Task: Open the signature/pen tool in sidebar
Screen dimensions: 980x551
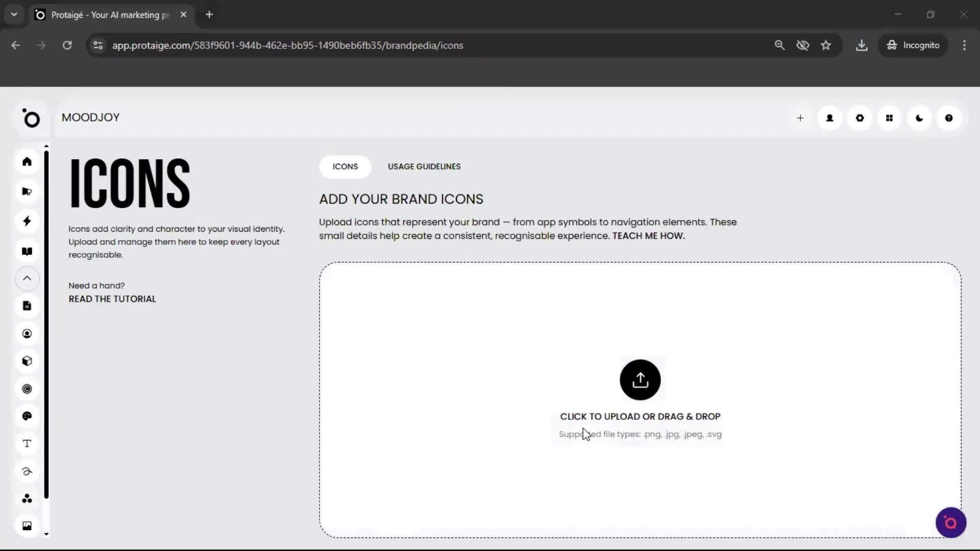Action: [x=27, y=472]
